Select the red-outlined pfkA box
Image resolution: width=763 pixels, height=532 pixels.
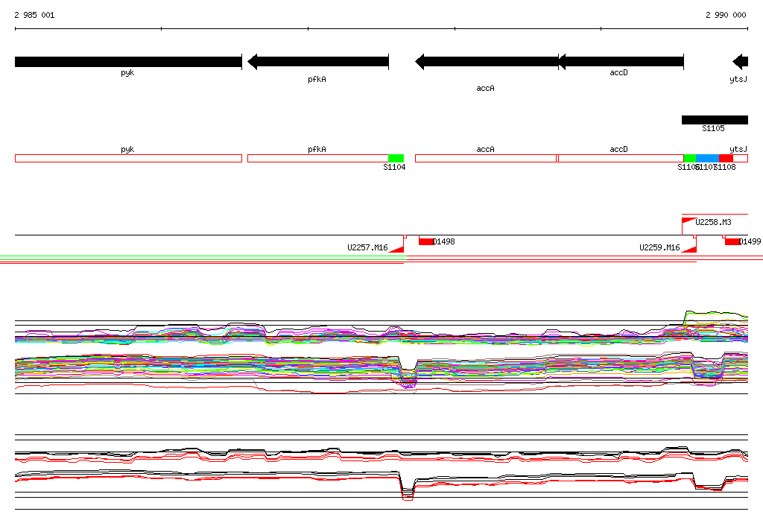click(x=317, y=158)
